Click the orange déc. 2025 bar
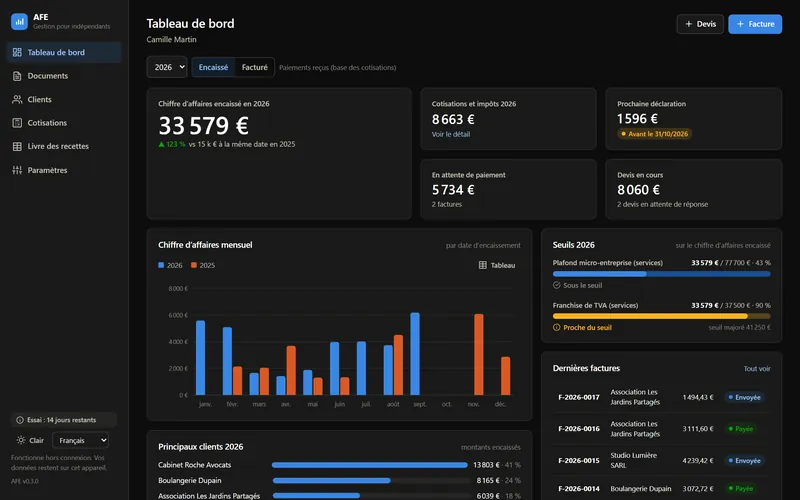 coord(506,376)
